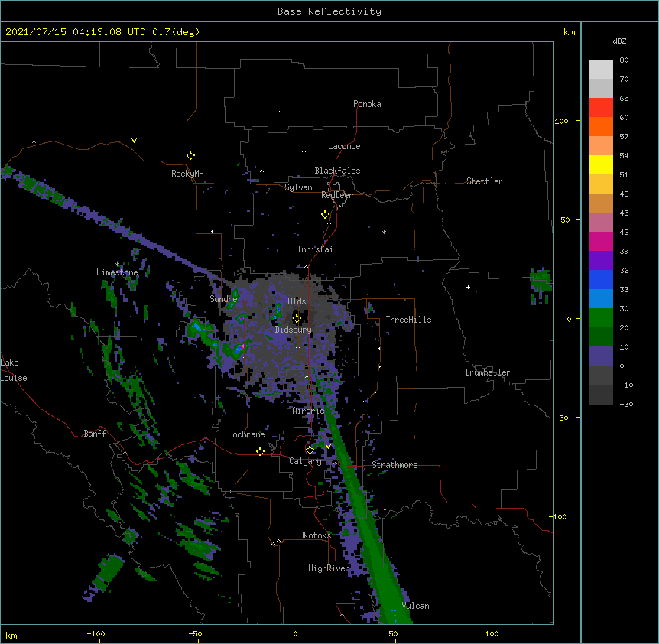Click the Calgary city label
This screenshot has width=659, height=644.
[305, 461]
